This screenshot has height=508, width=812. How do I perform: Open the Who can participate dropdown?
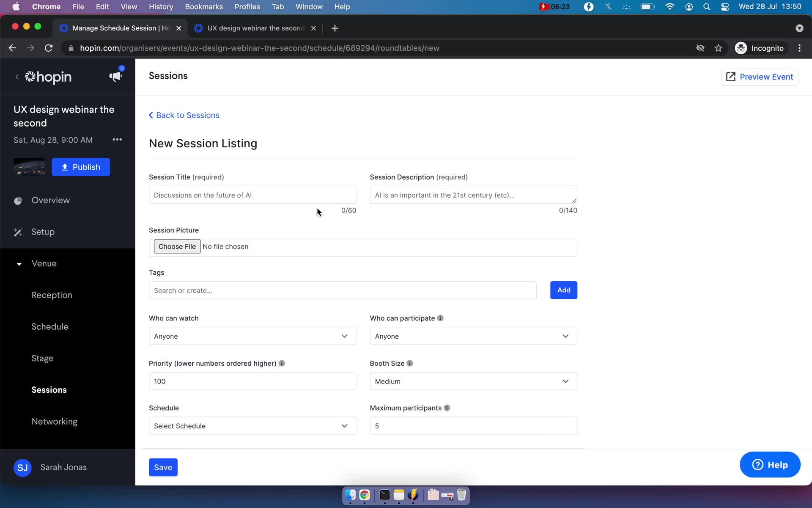tap(473, 336)
